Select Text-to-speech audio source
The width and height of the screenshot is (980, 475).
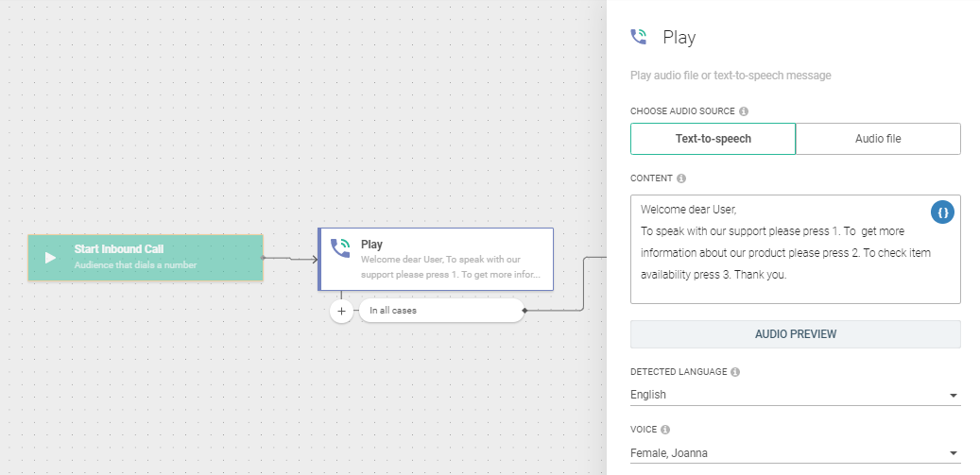click(713, 139)
